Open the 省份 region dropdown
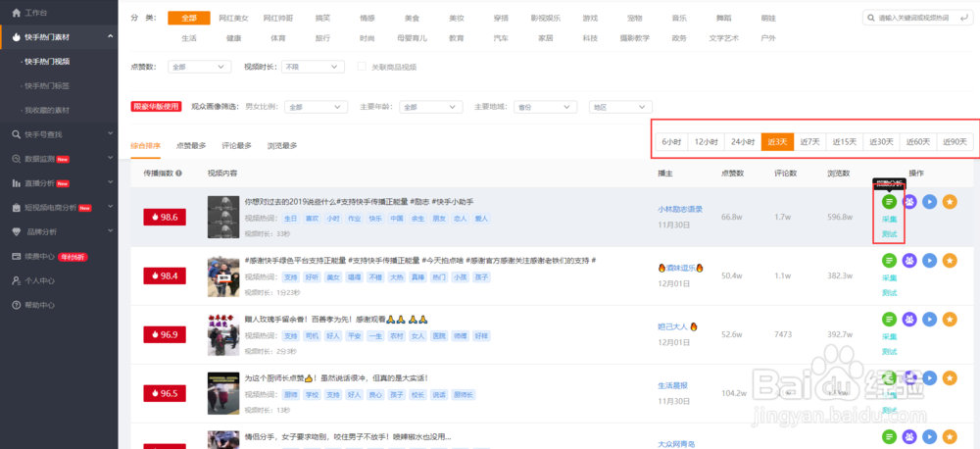 point(544,107)
